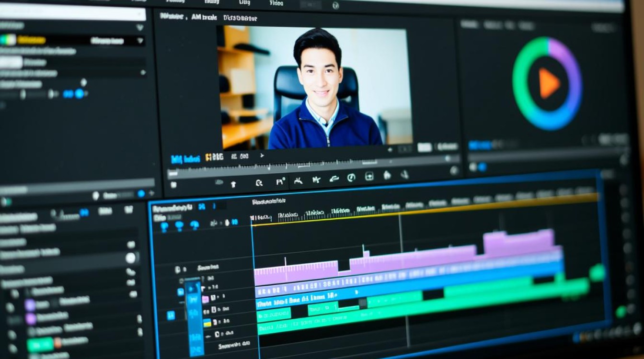The width and height of the screenshot is (644, 359).
Task: Select the tab label above the timeline ruler
Action: (268, 202)
